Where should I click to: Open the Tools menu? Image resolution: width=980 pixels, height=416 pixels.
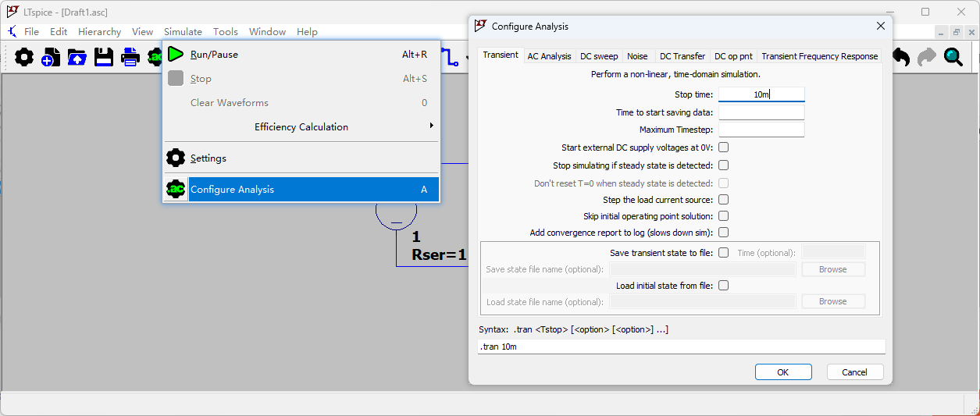pos(226,32)
